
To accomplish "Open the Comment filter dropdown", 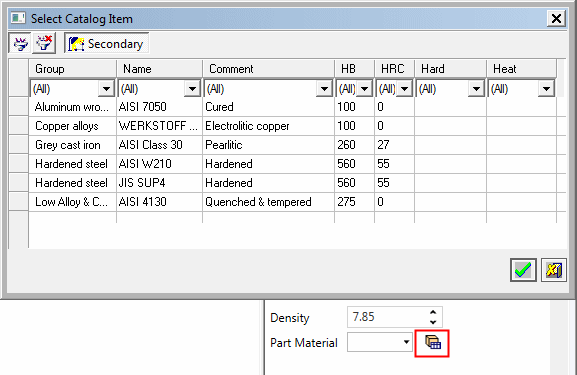I will 324,89.
